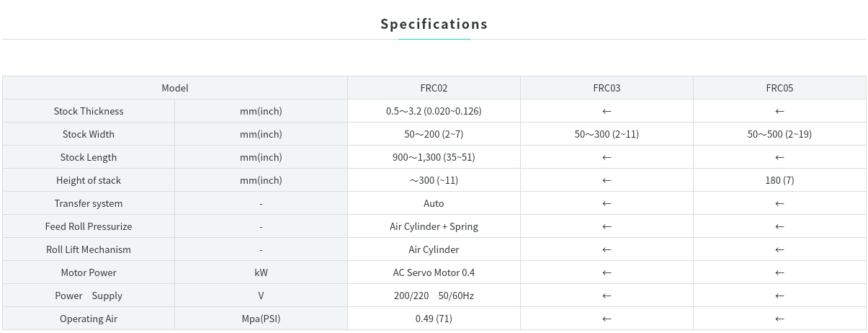Viewport: 868px width, 333px height.
Task: Click the left arrow in FRC03 Stock Thickness
Action: (x=607, y=111)
